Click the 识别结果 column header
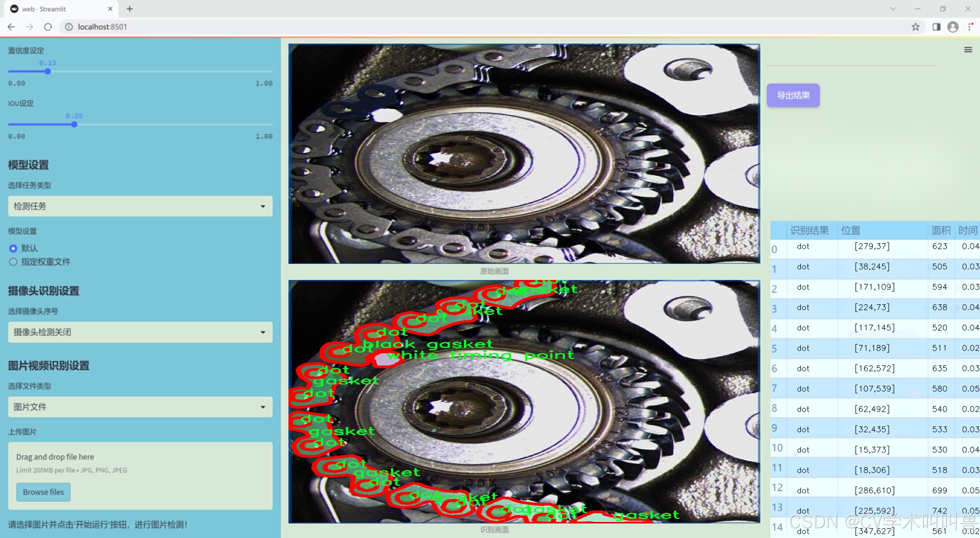This screenshot has height=538, width=980. [x=809, y=230]
